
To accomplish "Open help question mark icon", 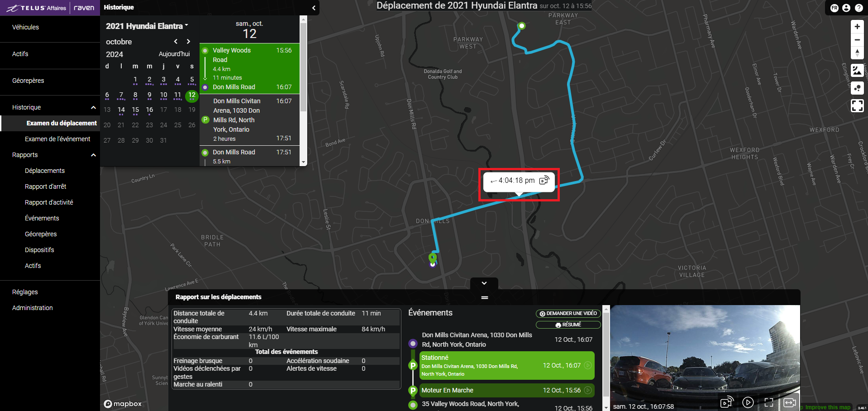I will pos(858,8).
